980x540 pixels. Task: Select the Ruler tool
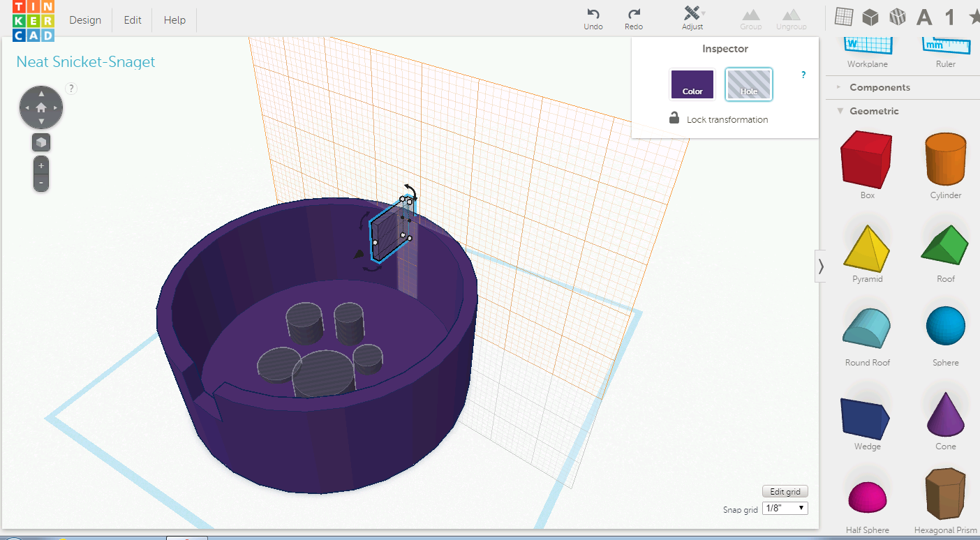pos(946,45)
